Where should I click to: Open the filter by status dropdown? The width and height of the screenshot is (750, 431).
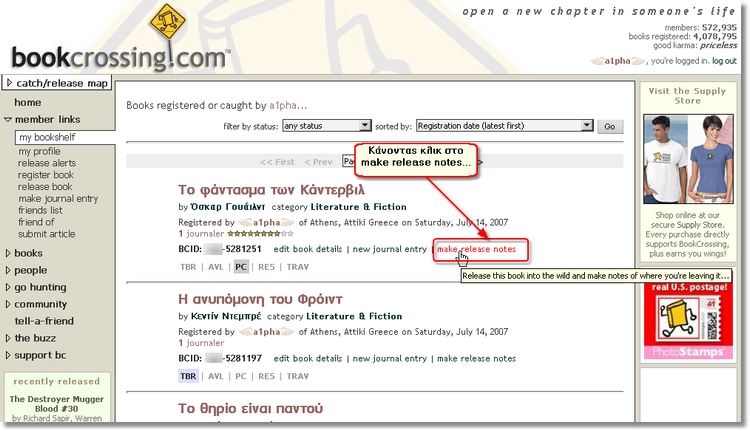pos(327,126)
